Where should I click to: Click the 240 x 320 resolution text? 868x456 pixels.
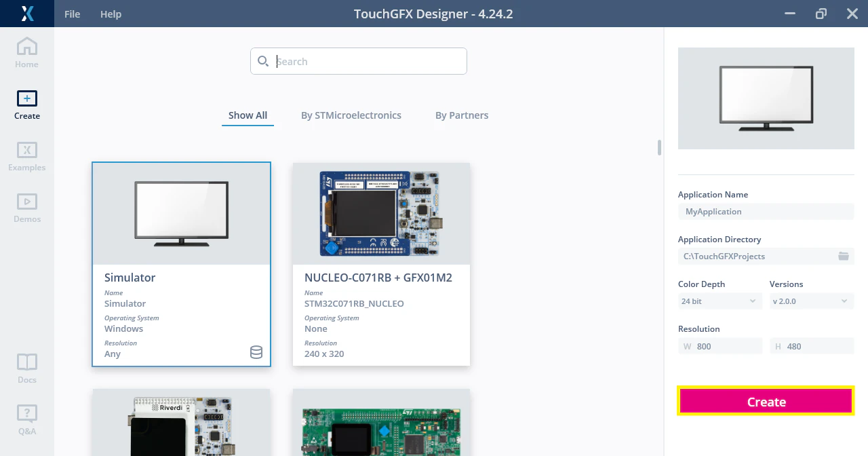click(324, 354)
